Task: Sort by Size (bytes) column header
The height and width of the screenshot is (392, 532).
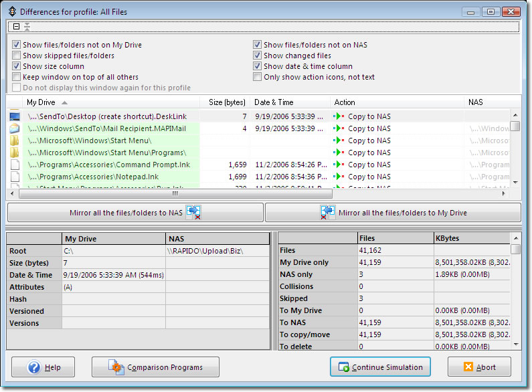Action: coord(225,102)
